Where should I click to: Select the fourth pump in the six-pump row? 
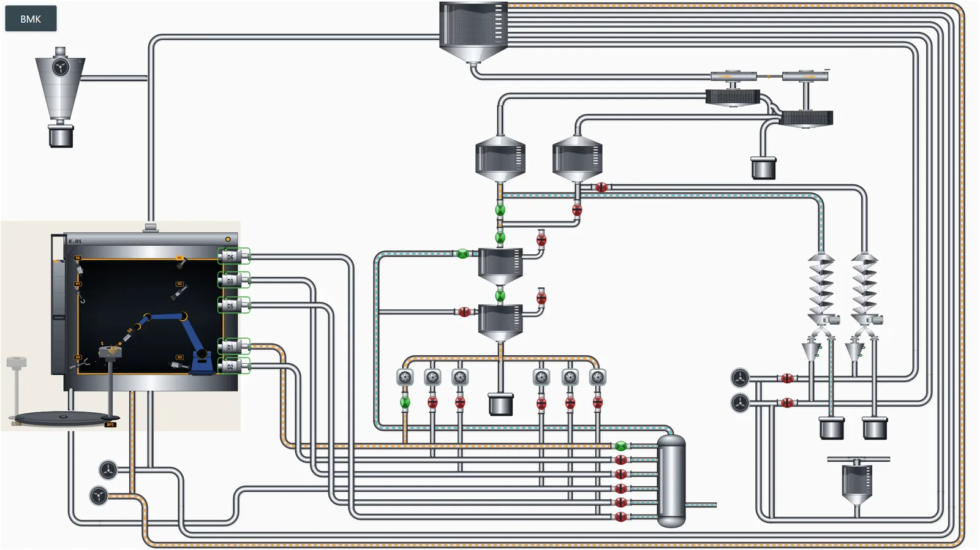click(x=541, y=377)
